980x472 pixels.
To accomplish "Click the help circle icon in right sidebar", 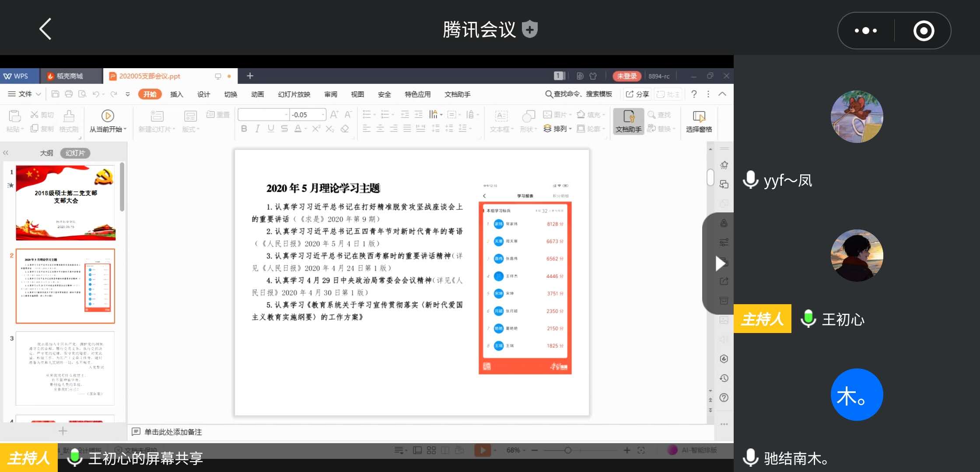I will pos(724,398).
